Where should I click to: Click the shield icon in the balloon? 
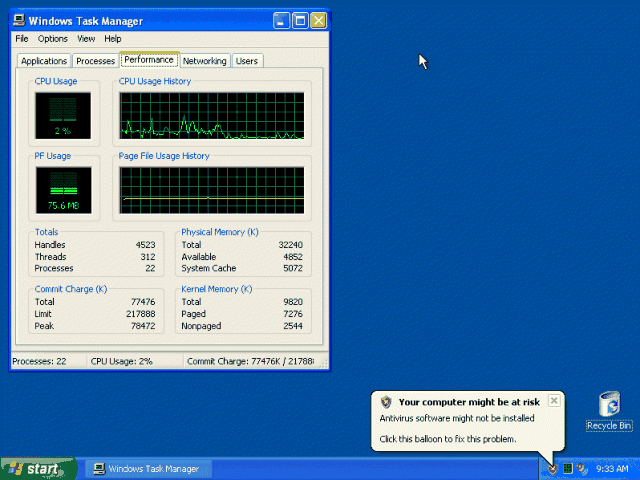pyautogui.click(x=386, y=402)
